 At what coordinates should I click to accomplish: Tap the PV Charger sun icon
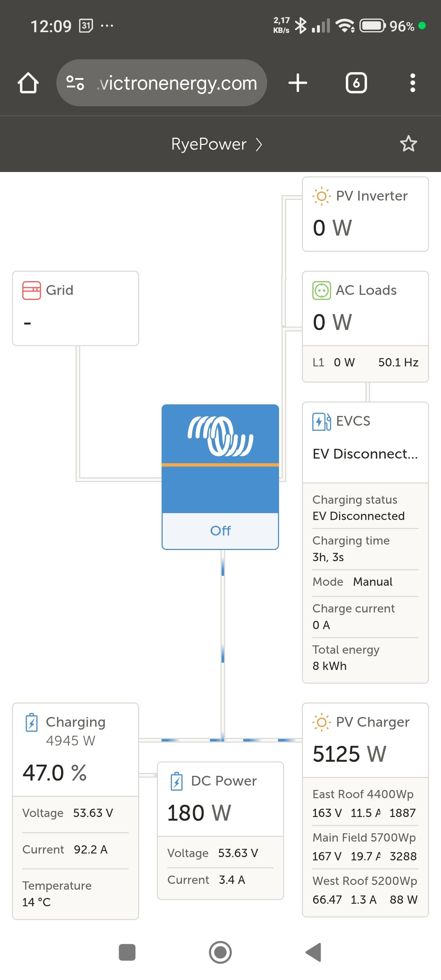[x=321, y=722]
